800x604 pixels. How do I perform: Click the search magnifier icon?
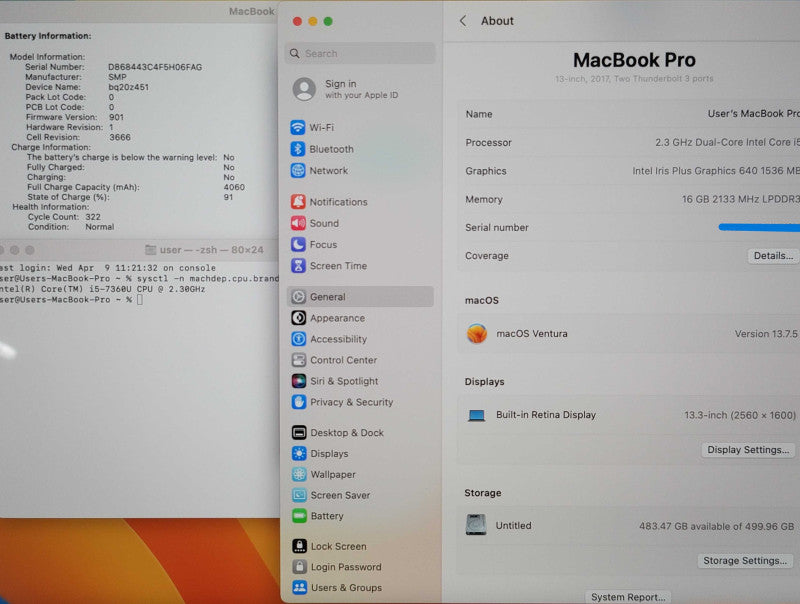(x=294, y=54)
